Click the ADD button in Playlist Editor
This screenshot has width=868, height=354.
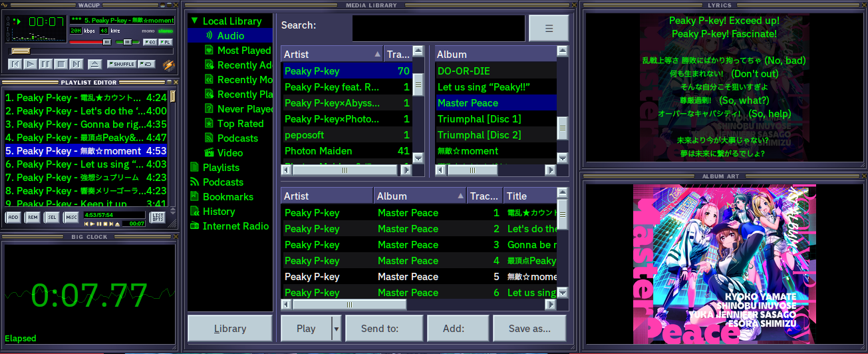(x=13, y=217)
